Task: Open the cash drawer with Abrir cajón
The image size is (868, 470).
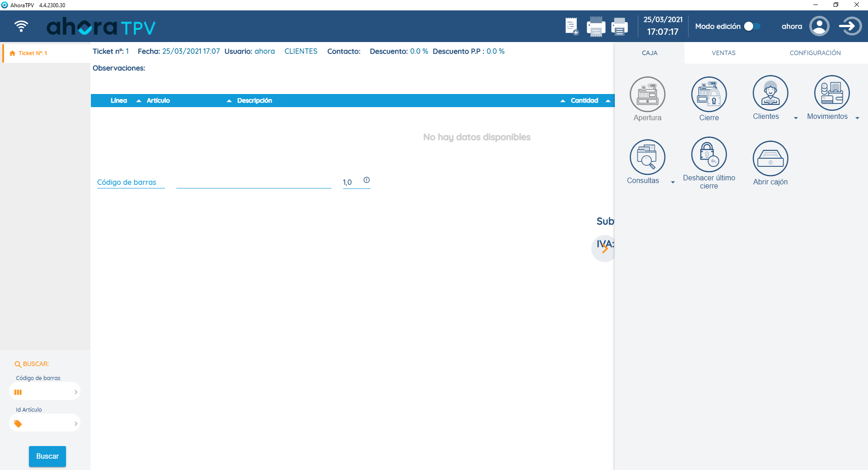Action: click(770, 159)
